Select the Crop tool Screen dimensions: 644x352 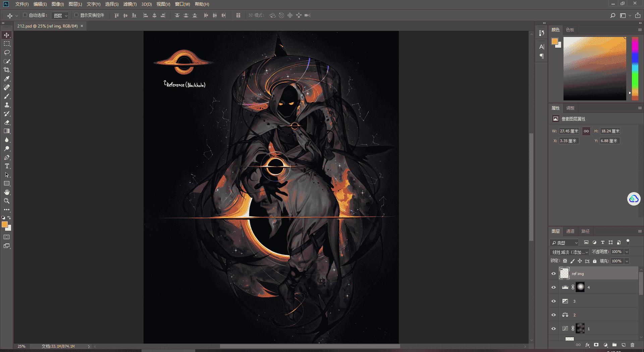7,70
